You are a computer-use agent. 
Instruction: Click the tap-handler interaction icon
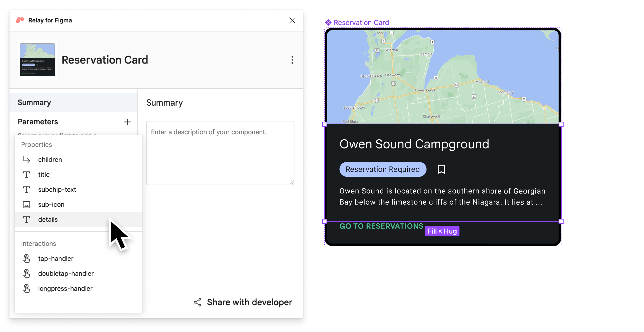click(x=27, y=258)
